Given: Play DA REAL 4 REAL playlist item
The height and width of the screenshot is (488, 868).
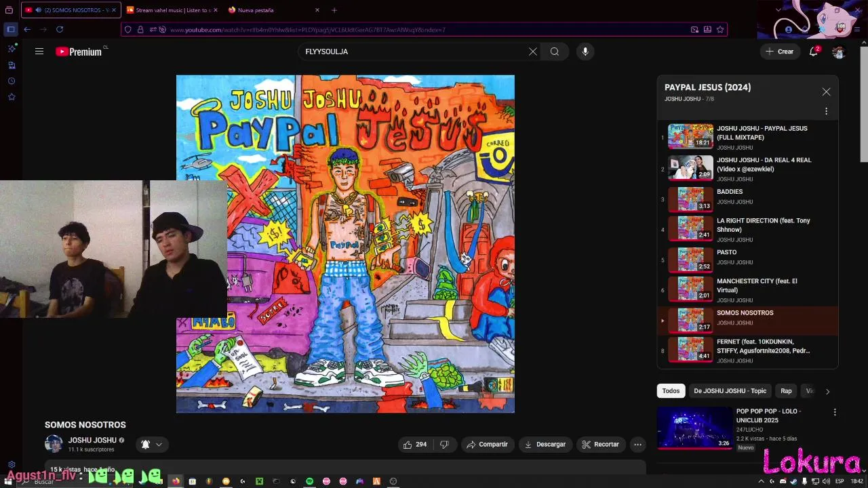Looking at the screenshot, I should point(747,169).
